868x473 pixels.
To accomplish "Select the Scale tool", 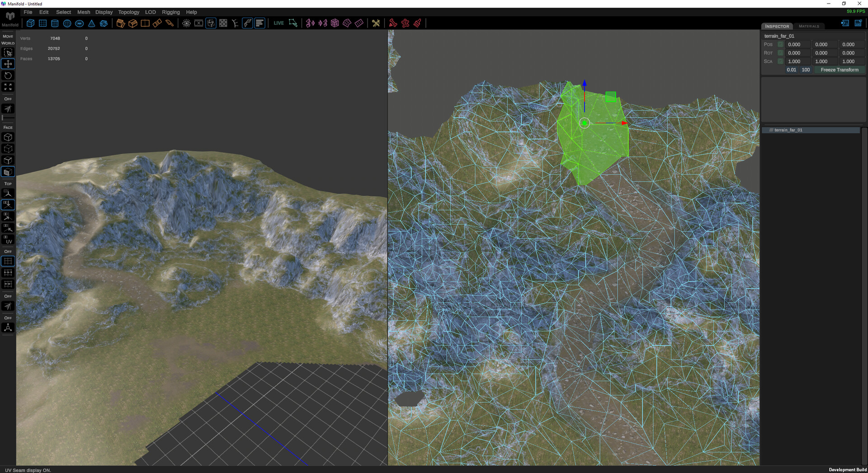I will coord(8,87).
